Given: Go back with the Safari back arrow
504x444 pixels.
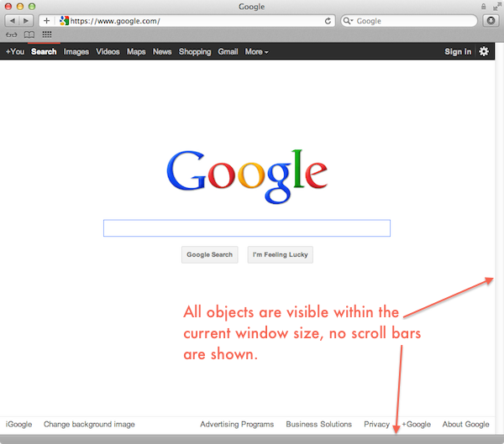Looking at the screenshot, I should point(13,21).
